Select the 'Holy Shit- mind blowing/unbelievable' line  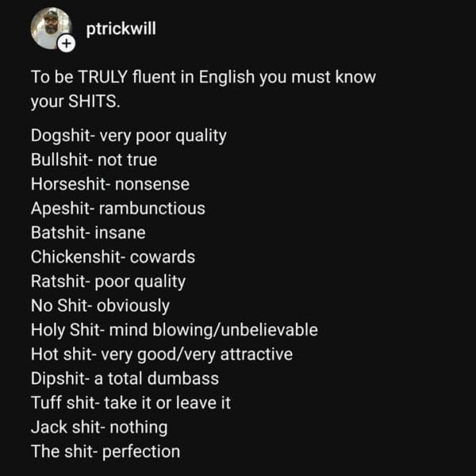coord(175,330)
